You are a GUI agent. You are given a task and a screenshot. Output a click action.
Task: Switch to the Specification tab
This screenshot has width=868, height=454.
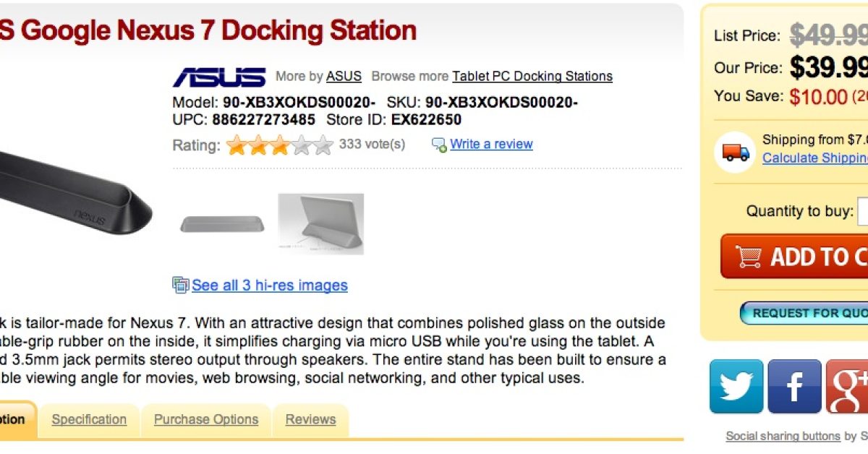pos(89,419)
